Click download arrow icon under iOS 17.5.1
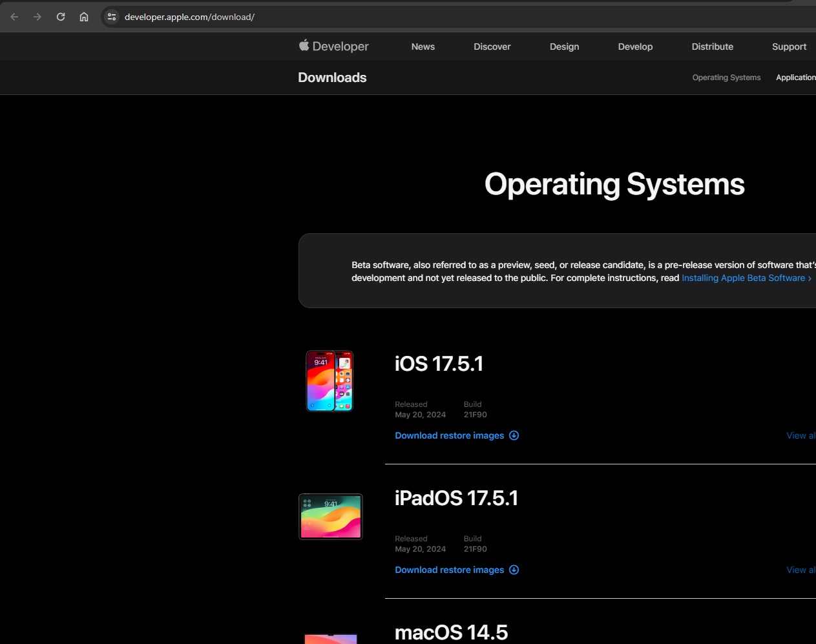The image size is (816, 644). point(514,435)
